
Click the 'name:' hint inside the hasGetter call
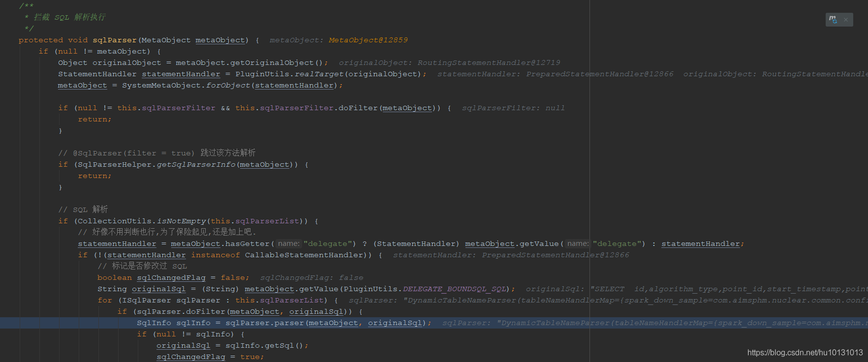(288, 244)
